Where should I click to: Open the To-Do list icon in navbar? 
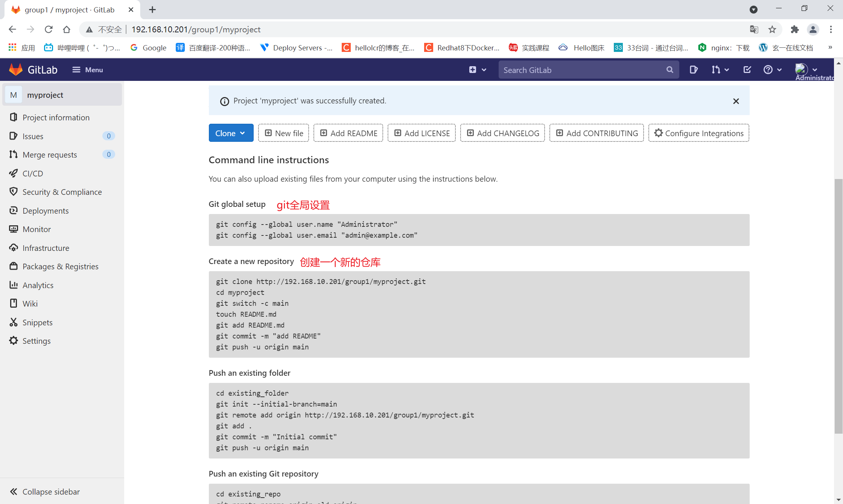[x=747, y=70]
